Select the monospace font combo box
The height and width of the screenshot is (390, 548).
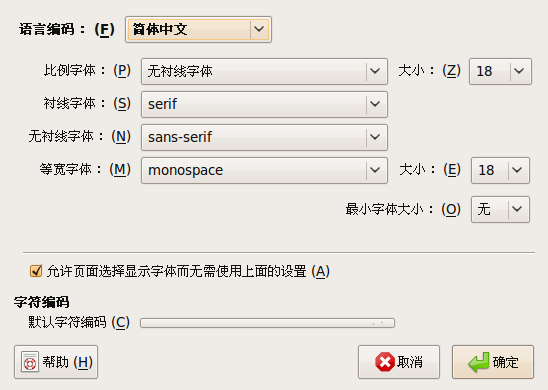pos(264,170)
